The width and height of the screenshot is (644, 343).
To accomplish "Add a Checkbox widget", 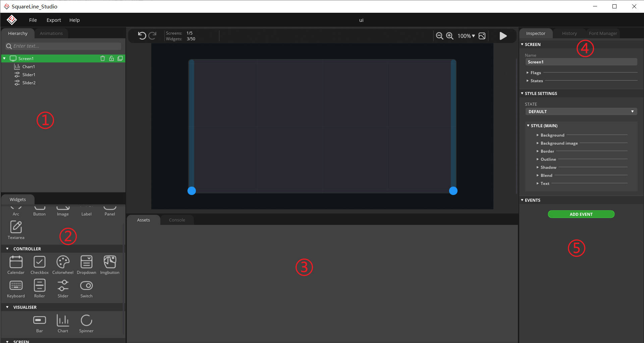I will [x=40, y=265].
